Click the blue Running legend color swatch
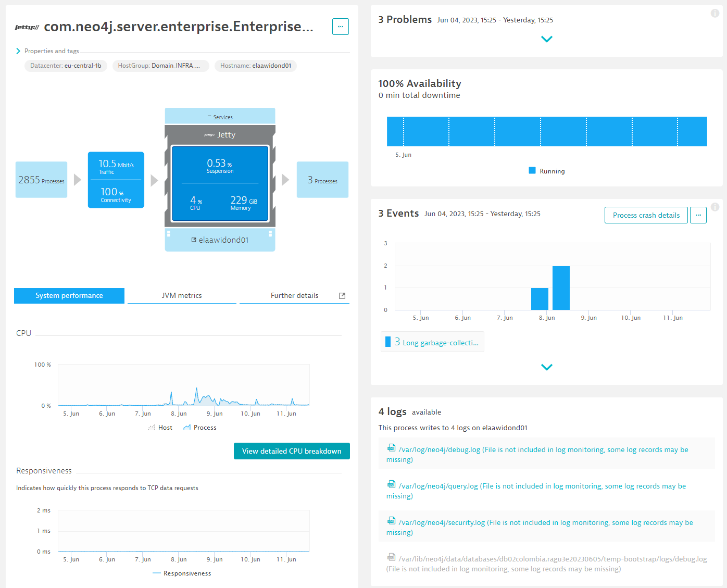Screen dimensions: 727x588 [531, 170]
